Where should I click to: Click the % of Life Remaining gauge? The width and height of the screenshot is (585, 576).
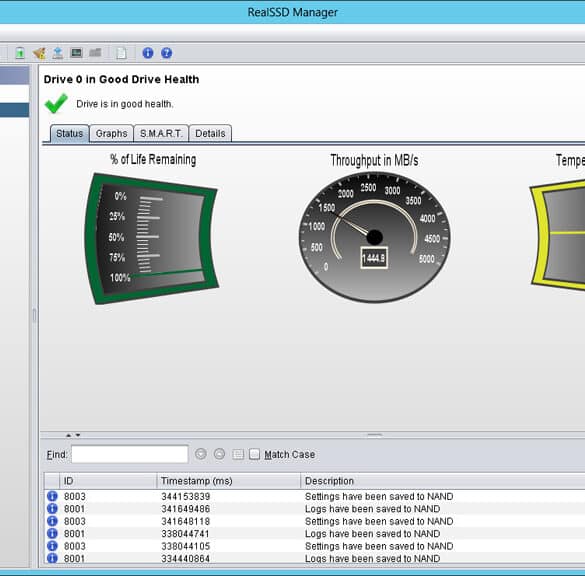[151, 238]
